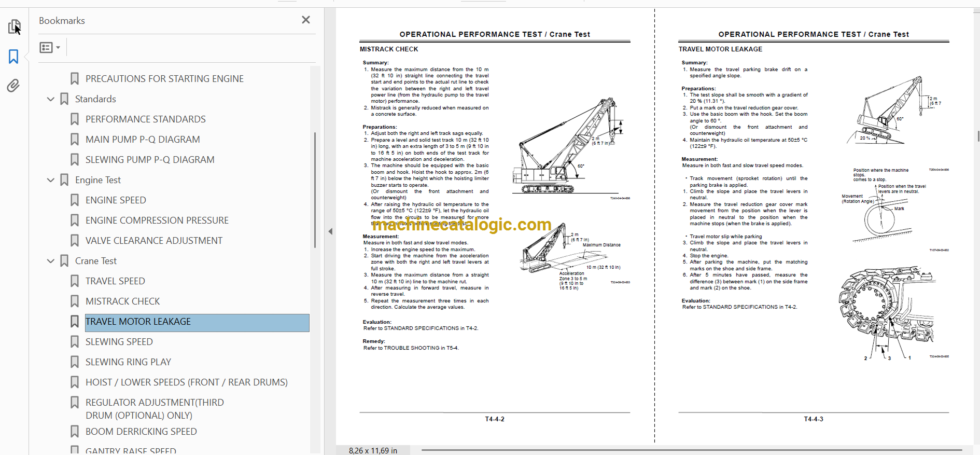Image resolution: width=980 pixels, height=455 pixels.
Task: Click bookmark icon beside SLEWING SPEED
Action: (75, 342)
